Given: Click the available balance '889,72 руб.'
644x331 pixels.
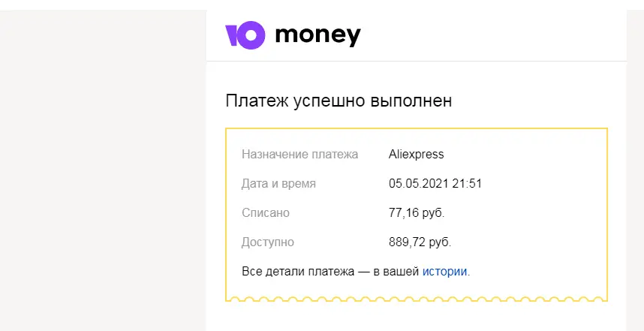Looking at the screenshot, I should [x=420, y=242].
